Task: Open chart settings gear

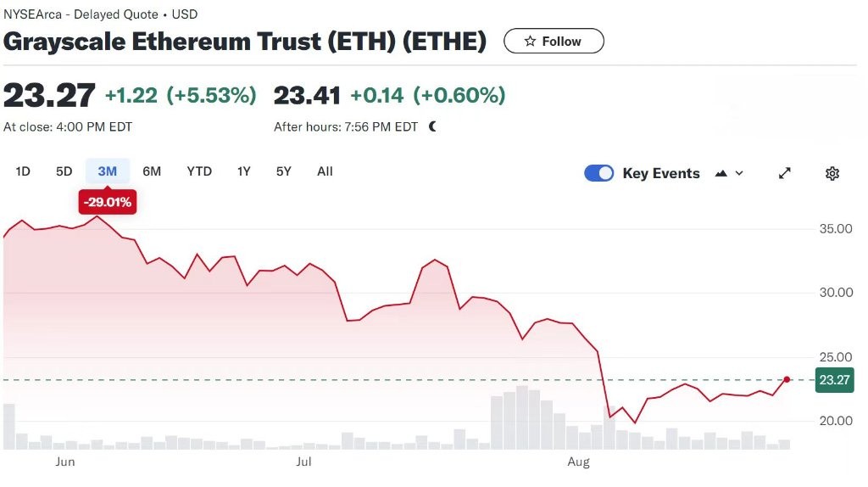Action: (x=832, y=173)
